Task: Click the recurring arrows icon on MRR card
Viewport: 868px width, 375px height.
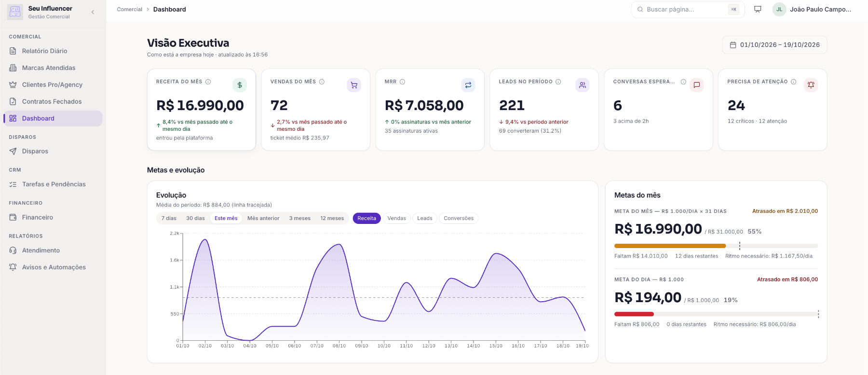Action: (468, 85)
